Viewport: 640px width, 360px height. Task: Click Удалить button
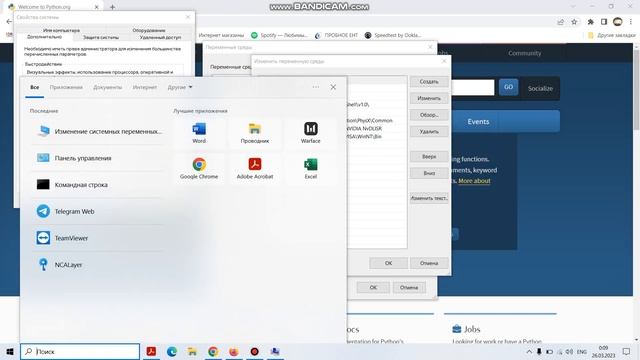429,132
